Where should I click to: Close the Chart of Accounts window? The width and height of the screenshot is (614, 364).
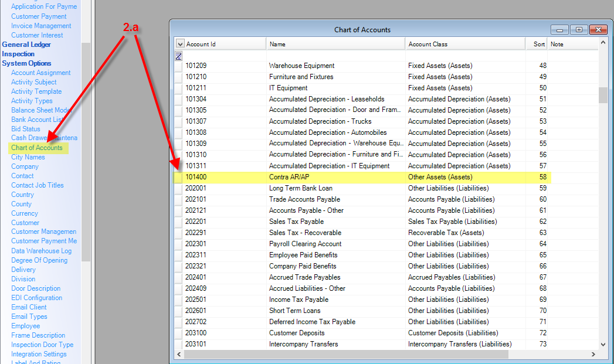(x=598, y=30)
